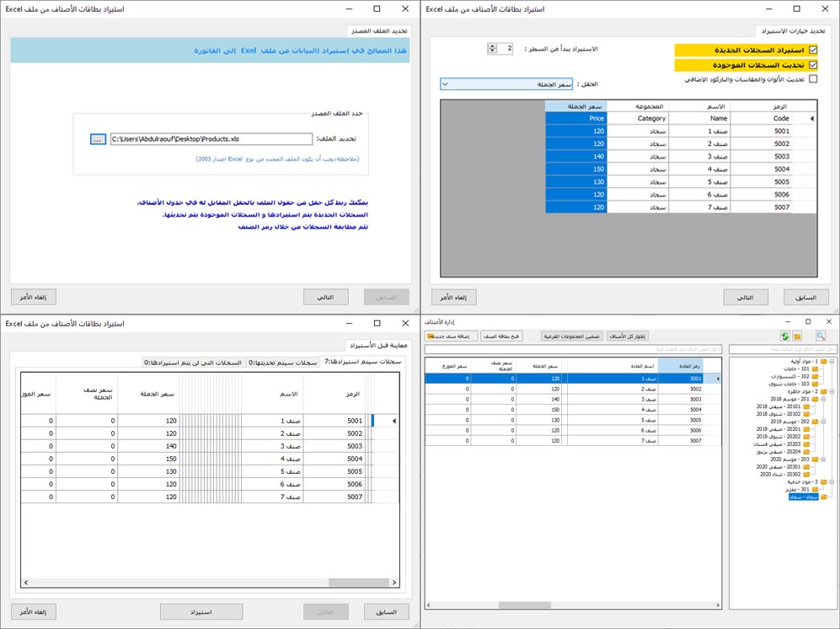The width and height of the screenshot is (840, 629).
Task: Click the file path field showing Products.xls
Action: point(211,139)
